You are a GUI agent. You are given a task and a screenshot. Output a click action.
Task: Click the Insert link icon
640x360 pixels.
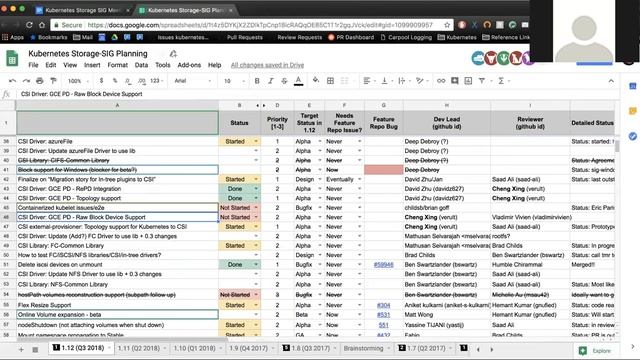[441, 81]
